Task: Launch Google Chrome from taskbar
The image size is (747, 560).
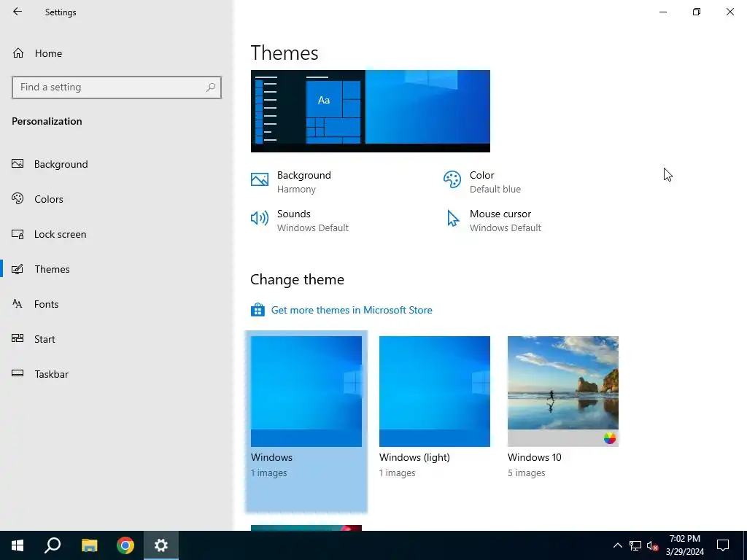Action: pos(125,545)
